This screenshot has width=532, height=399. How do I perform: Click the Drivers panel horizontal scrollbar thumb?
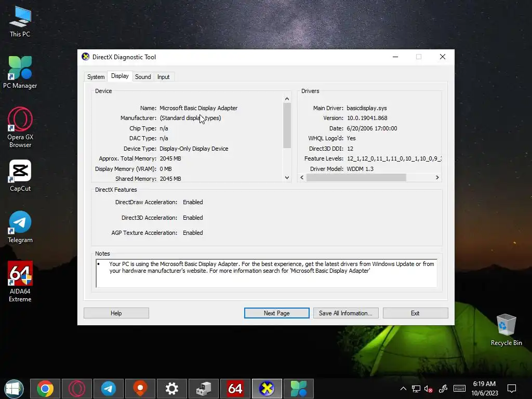click(356, 178)
